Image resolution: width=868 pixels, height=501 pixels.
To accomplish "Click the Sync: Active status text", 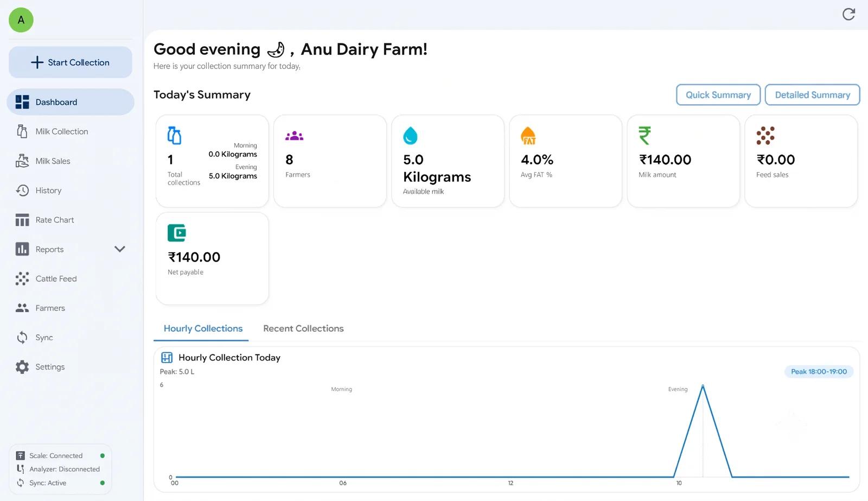I will pos(48,483).
